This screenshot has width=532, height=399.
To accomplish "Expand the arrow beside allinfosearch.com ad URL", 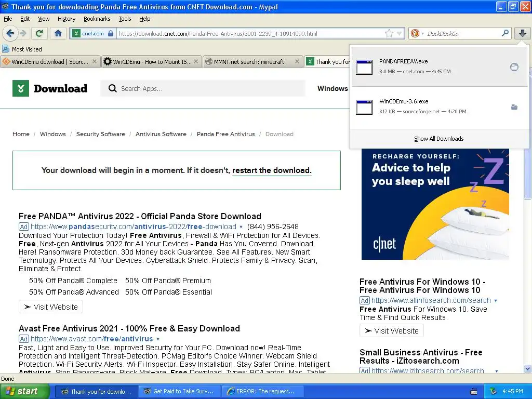I will coord(496,301).
